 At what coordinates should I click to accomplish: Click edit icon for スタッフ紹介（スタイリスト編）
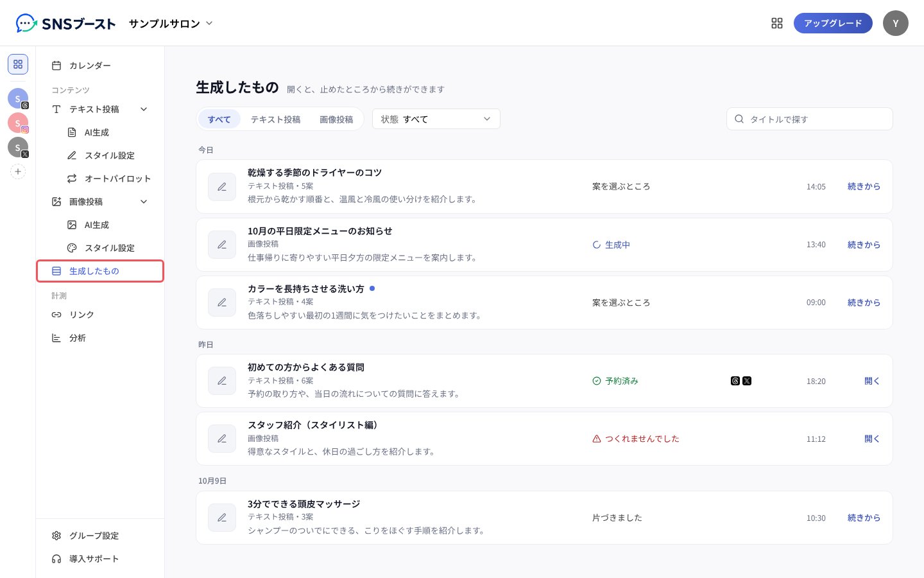point(222,439)
